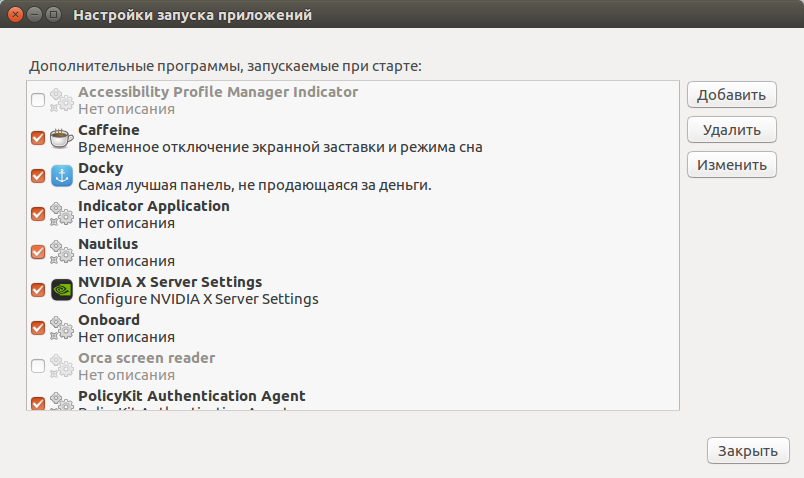Click gear icon beside Orca screen reader
This screenshot has width=804, height=478.
pyautogui.click(x=62, y=366)
